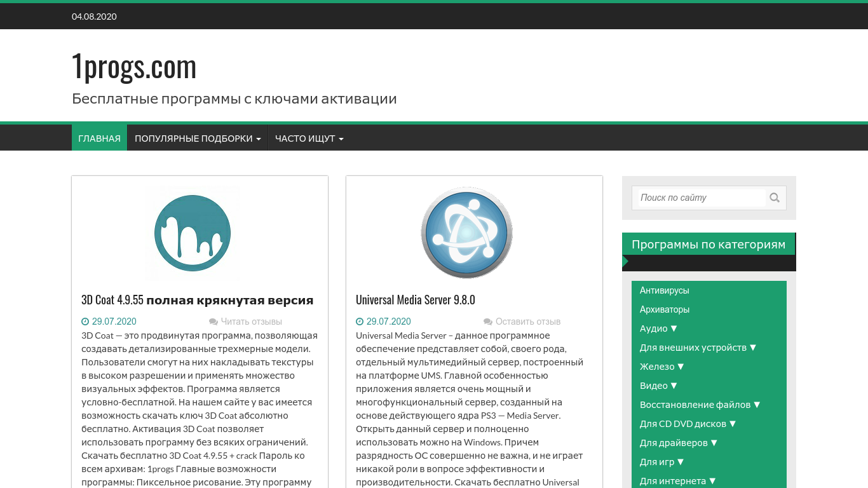Click the Оставить отзыв link
Screen dimensions: 868x488
[528, 322]
